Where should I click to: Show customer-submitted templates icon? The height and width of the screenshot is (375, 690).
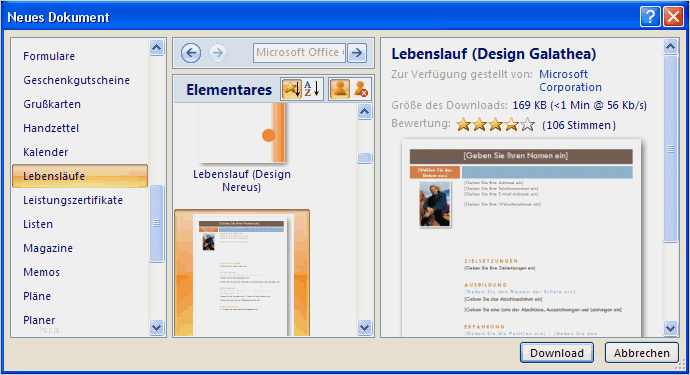[339, 89]
